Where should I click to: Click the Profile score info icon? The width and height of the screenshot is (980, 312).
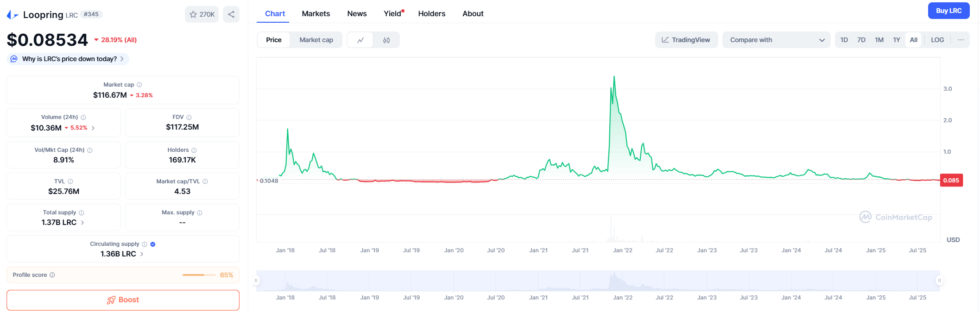pyautogui.click(x=52, y=275)
